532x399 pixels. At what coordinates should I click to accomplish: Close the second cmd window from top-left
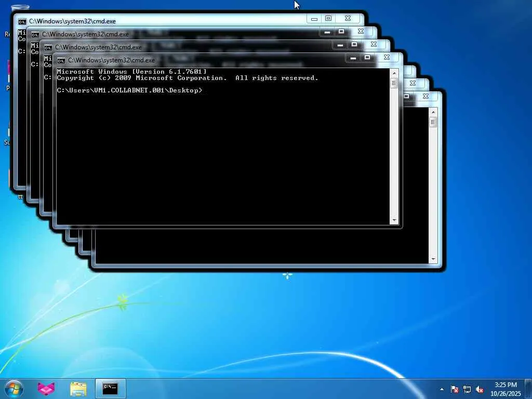pyautogui.click(x=361, y=32)
